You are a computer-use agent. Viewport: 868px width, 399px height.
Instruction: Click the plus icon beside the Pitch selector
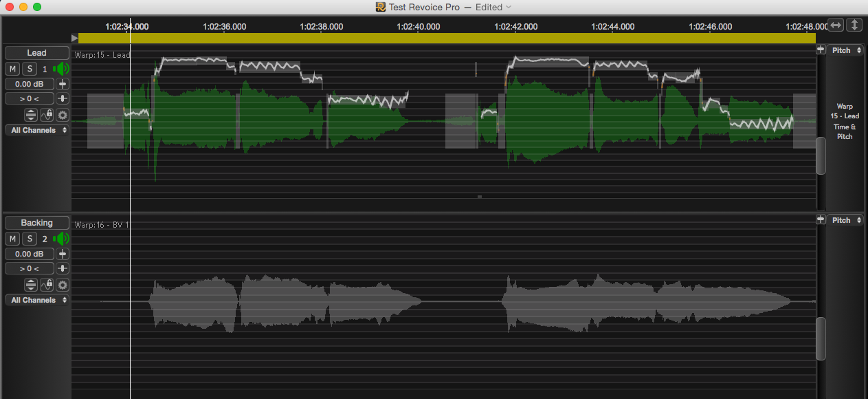[x=821, y=50]
